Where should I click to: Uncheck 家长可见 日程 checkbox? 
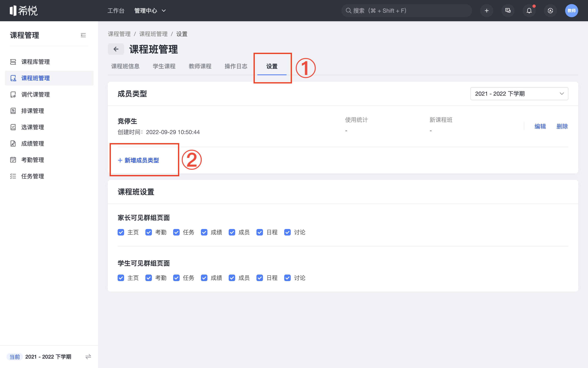(260, 232)
